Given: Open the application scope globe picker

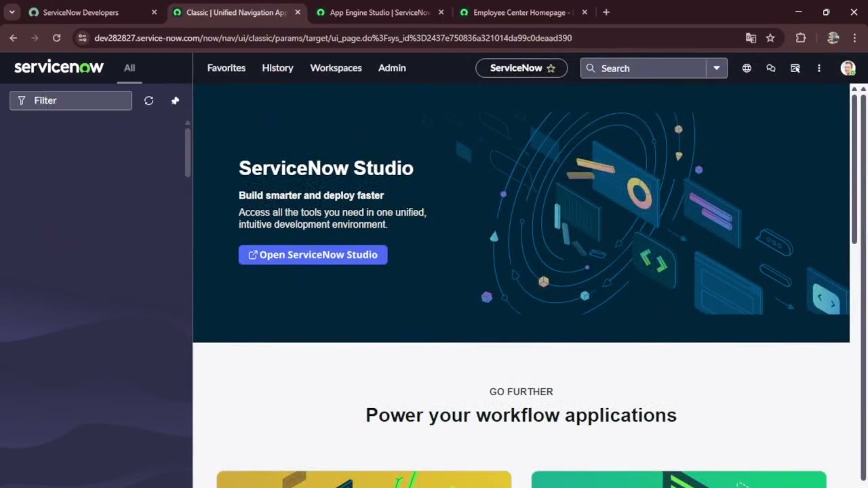Looking at the screenshot, I should [x=747, y=68].
